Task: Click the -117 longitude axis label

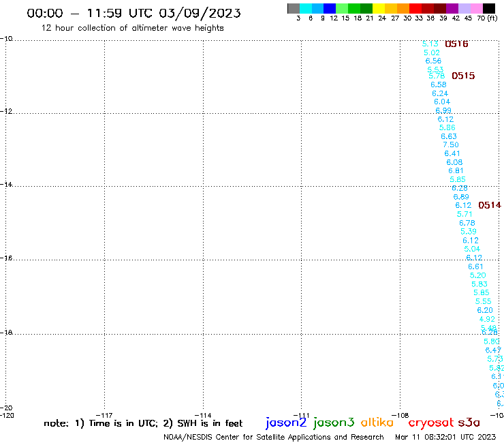Action: point(104,415)
